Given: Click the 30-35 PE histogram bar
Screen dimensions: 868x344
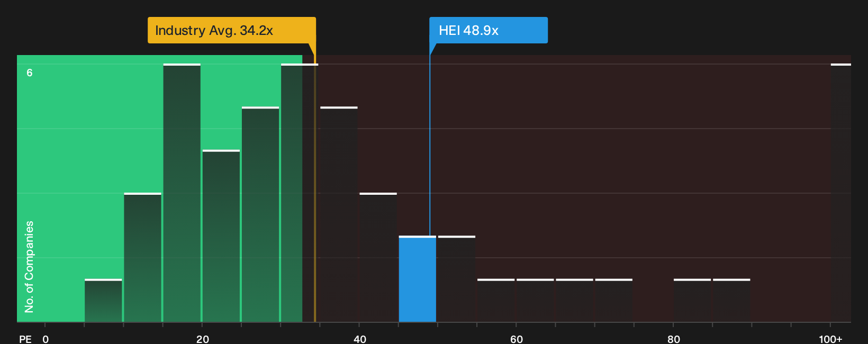Looking at the screenshot, I should (x=300, y=193).
